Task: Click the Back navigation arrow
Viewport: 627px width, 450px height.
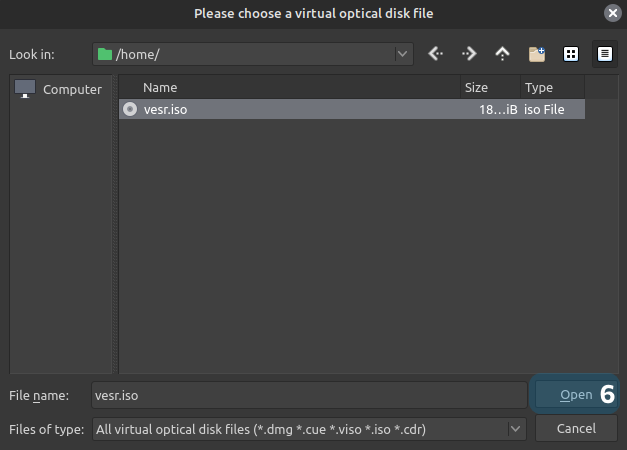Action: [x=436, y=54]
